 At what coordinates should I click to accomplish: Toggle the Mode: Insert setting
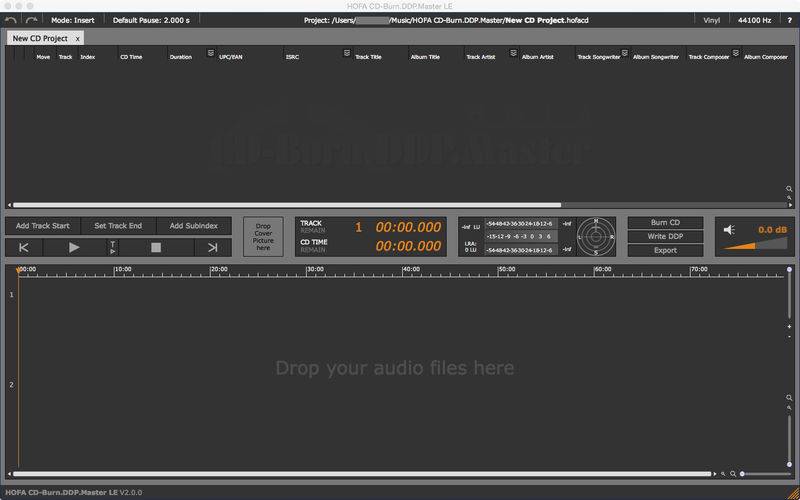point(73,20)
